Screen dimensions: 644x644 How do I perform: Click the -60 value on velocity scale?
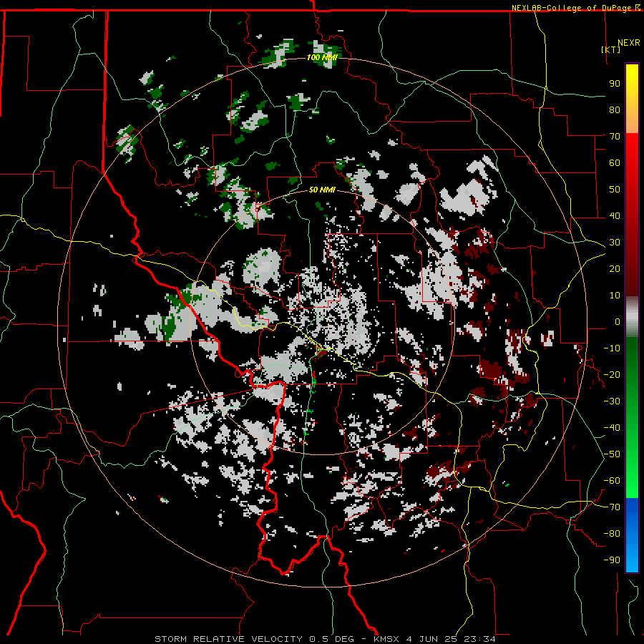(612, 481)
